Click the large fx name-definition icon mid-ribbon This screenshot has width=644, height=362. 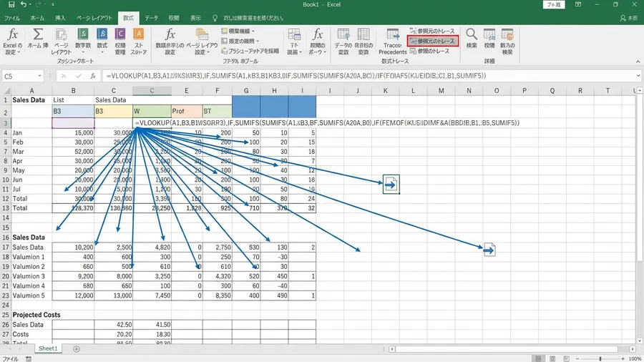click(x=170, y=34)
